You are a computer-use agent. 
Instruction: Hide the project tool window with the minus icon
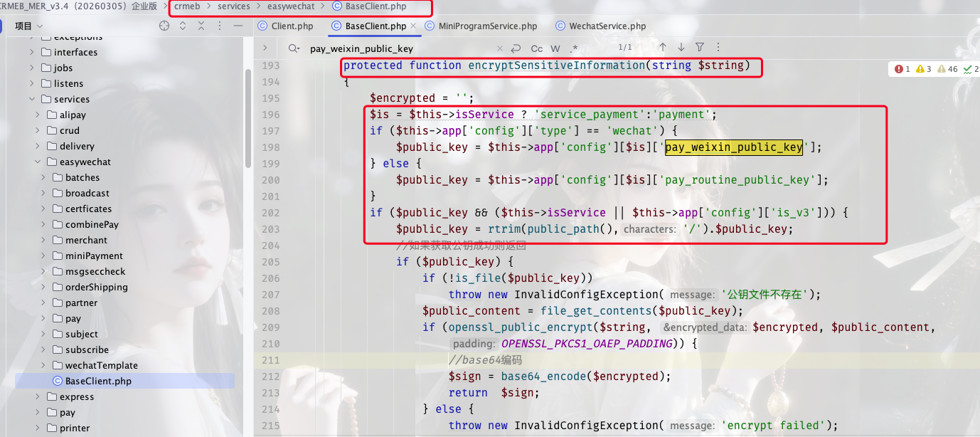pyautogui.click(x=238, y=26)
